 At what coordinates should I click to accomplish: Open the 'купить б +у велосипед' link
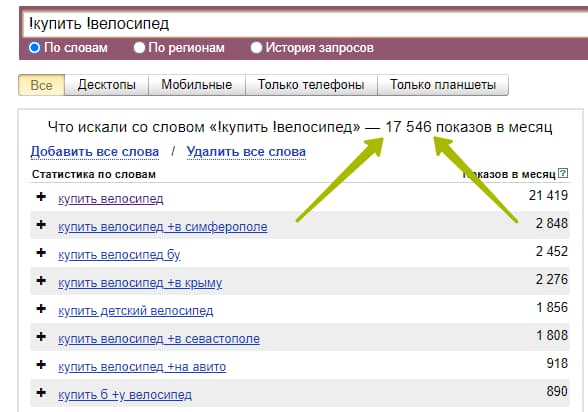pyautogui.click(x=125, y=395)
